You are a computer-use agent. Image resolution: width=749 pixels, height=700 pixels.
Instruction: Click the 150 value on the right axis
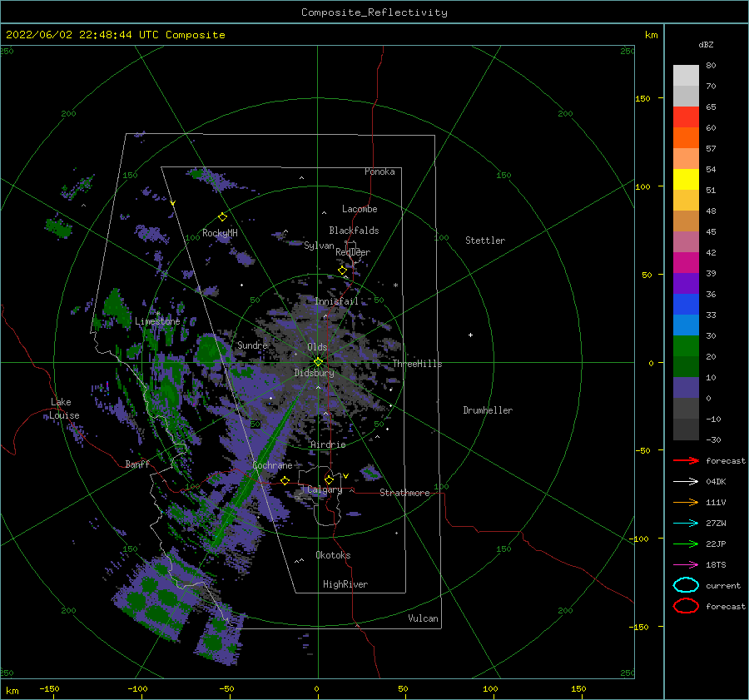pyautogui.click(x=642, y=98)
